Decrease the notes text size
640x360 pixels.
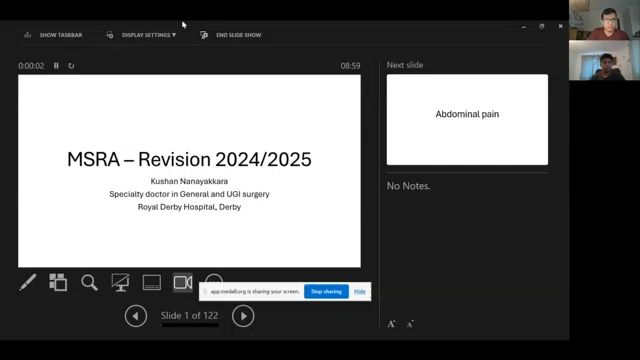coord(410,324)
